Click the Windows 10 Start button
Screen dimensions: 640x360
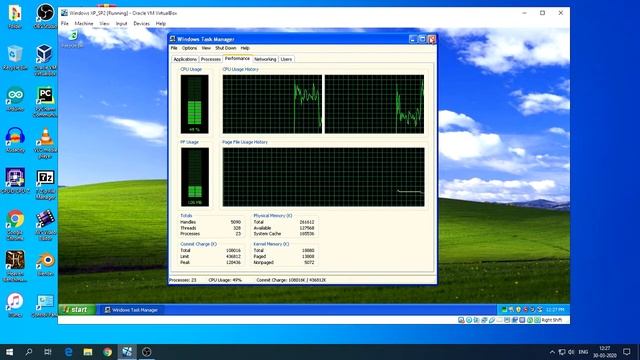[9, 352]
